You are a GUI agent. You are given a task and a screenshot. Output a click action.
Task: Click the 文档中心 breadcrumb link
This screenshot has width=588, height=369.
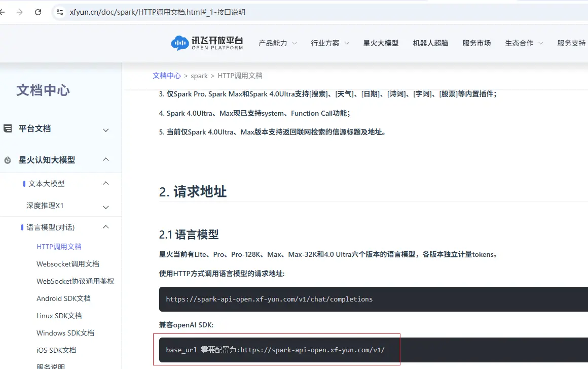click(x=166, y=76)
